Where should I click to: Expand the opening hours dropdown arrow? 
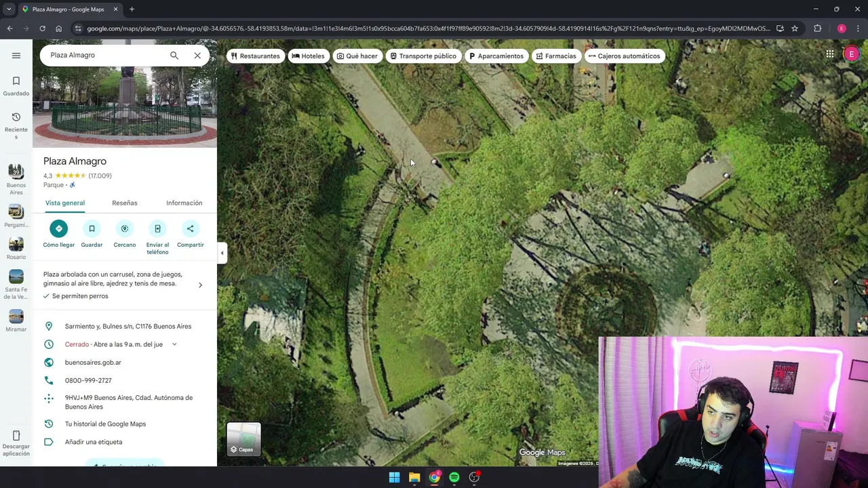pos(174,344)
